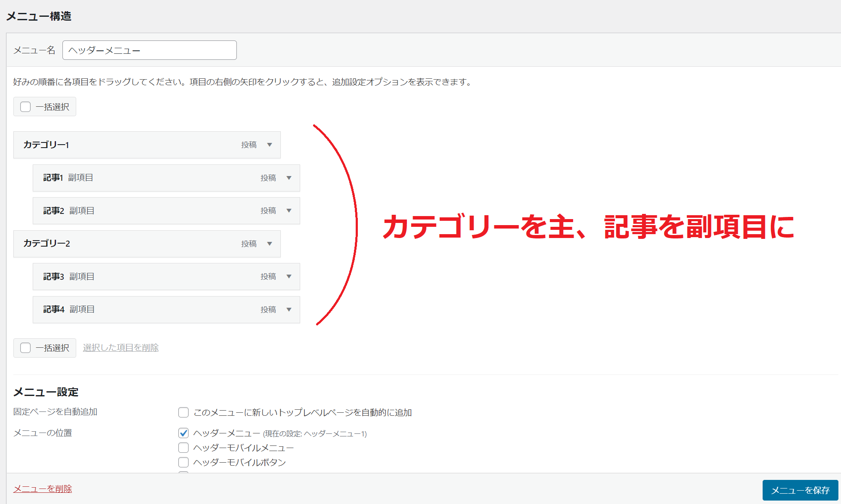Viewport: 841px width, 504px height.
Task: Select the 記事1 submenu item bar
Action: click(166, 178)
